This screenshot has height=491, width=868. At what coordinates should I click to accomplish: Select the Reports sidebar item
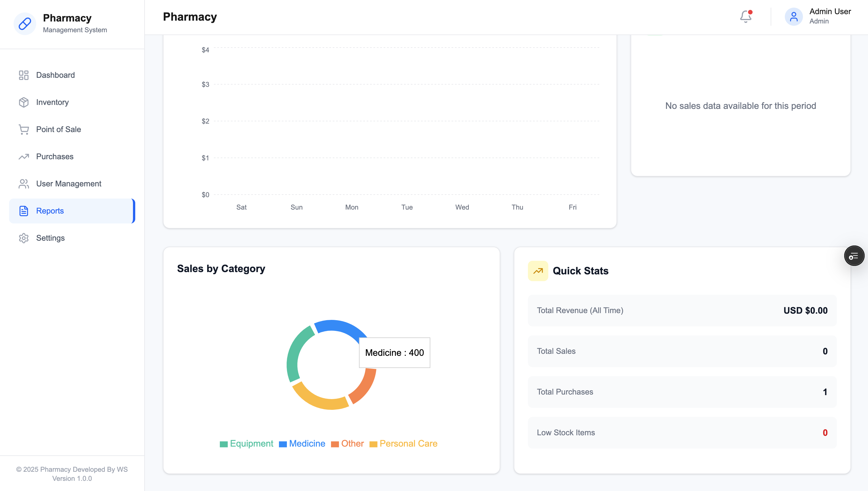coord(50,211)
